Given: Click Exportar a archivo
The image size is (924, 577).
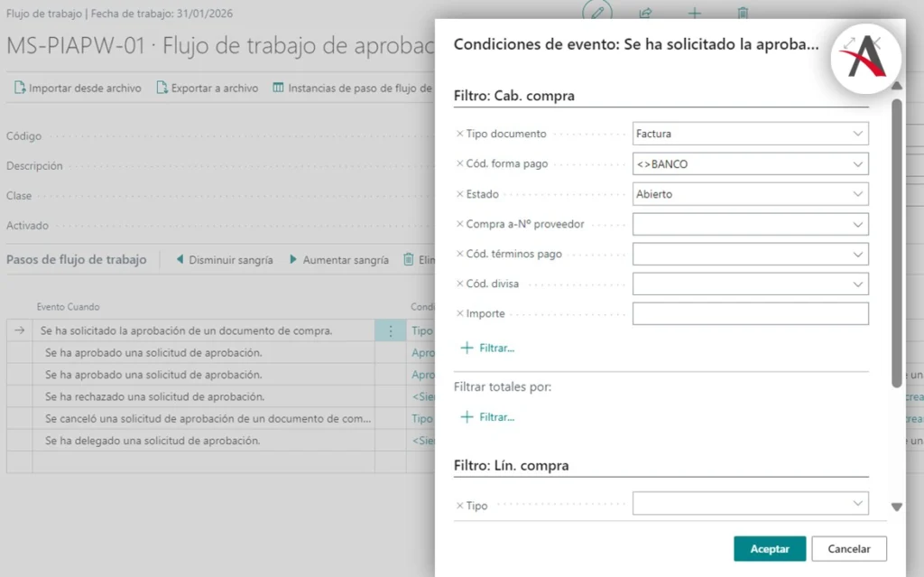Looking at the screenshot, I should (207, 88).
